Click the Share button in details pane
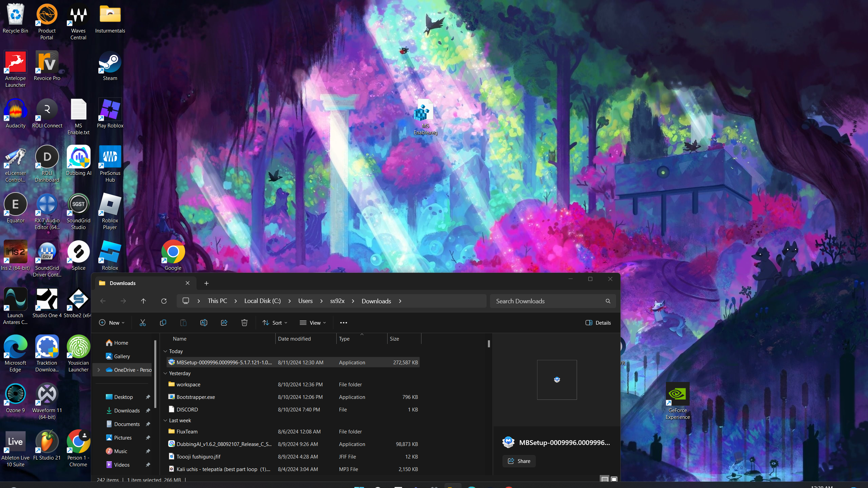Screen dimensions: 868x488 519,461
